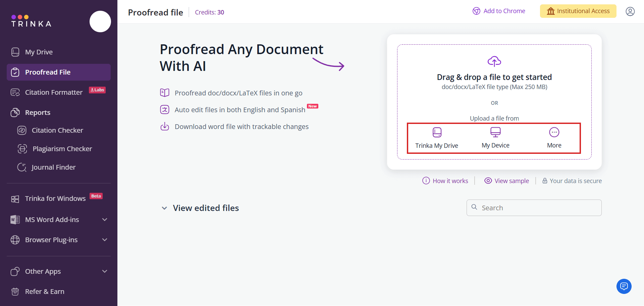Click How it works link
Image resolution: width=644 pixels, height=306 pixels.
click(x=450, y=181)
